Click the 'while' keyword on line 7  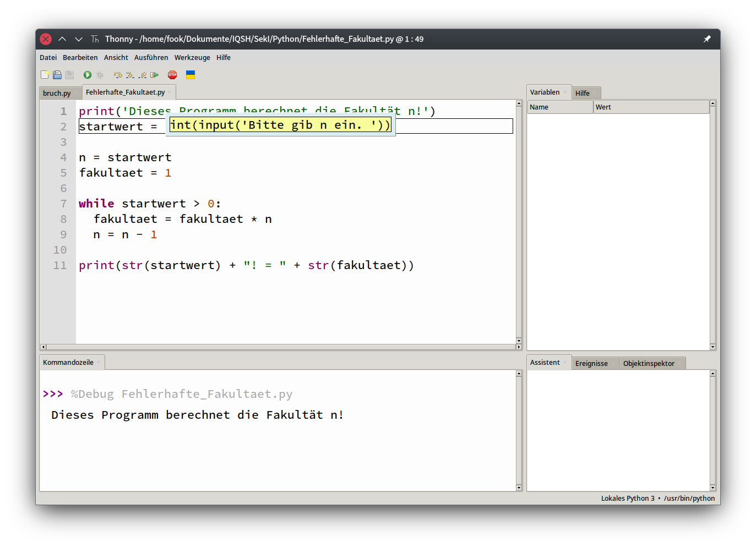pyautogui.click(x=96, y=204)
